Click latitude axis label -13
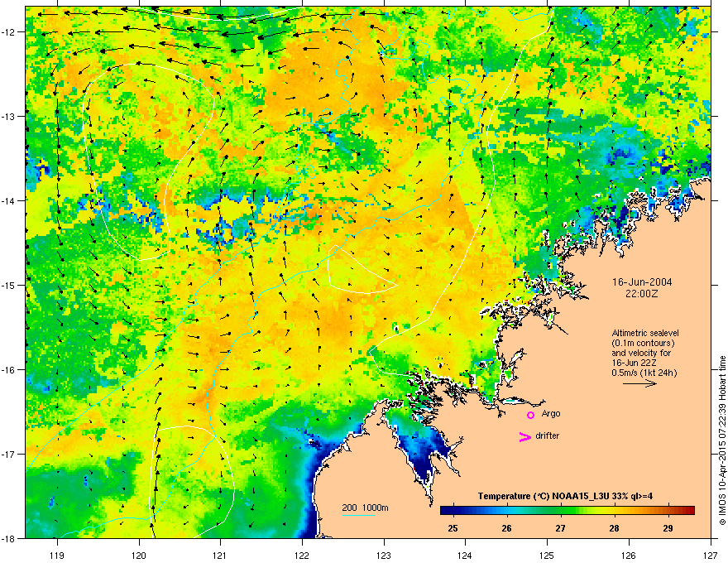The width and height of the screenshot is (728, 563). coord(8,116)
